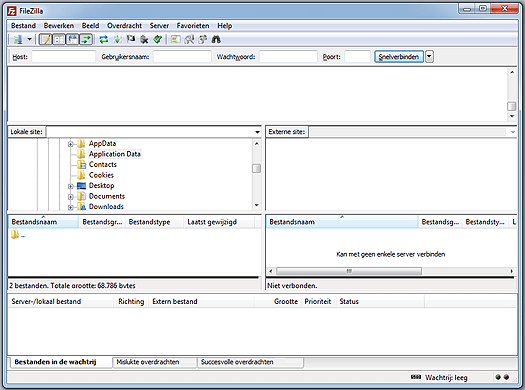Open file search with binoculars icon
This screenshot has height=390, width=525.
[216, 40]
